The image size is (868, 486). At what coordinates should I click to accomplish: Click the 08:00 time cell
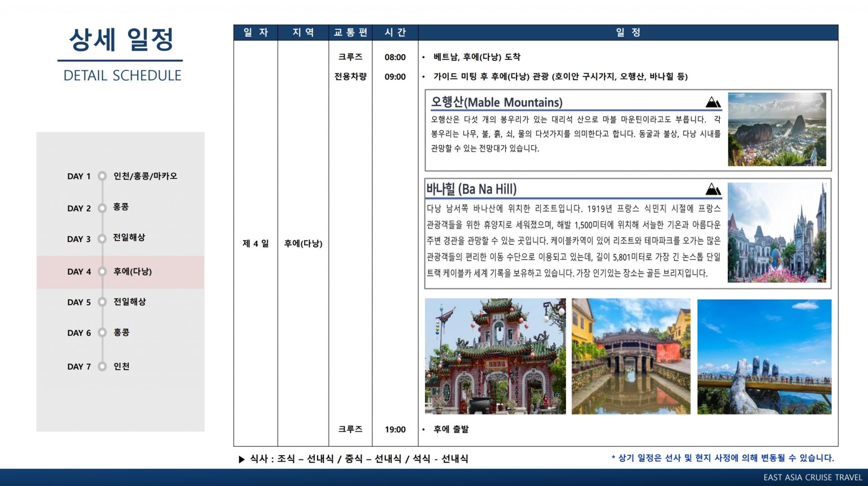(x=395, y=57)
